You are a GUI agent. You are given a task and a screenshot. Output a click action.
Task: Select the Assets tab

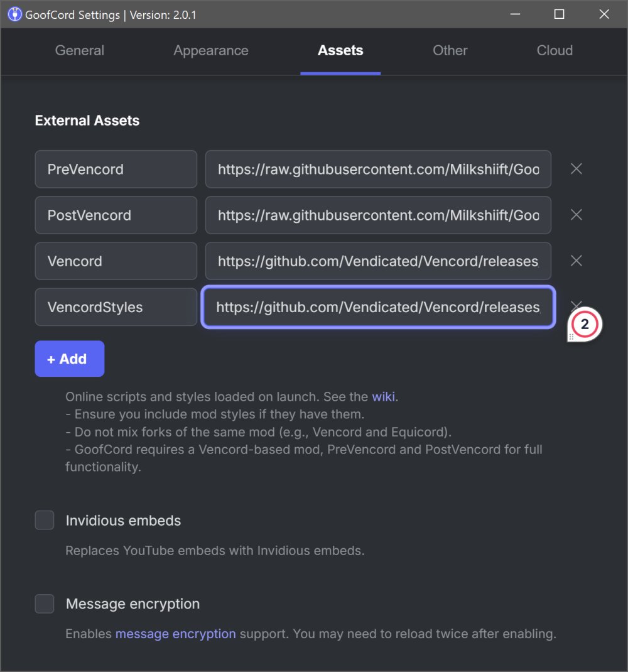[x=340, y=51]
